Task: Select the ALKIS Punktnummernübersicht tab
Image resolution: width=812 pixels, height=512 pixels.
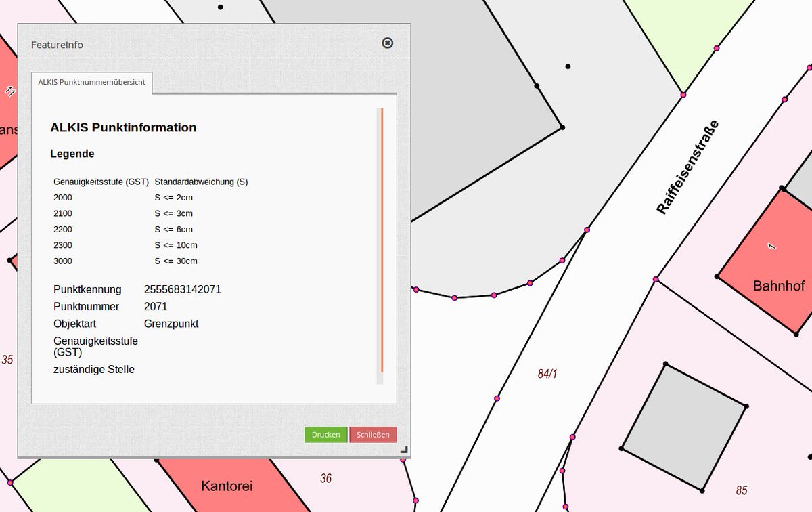Action: 93,82
